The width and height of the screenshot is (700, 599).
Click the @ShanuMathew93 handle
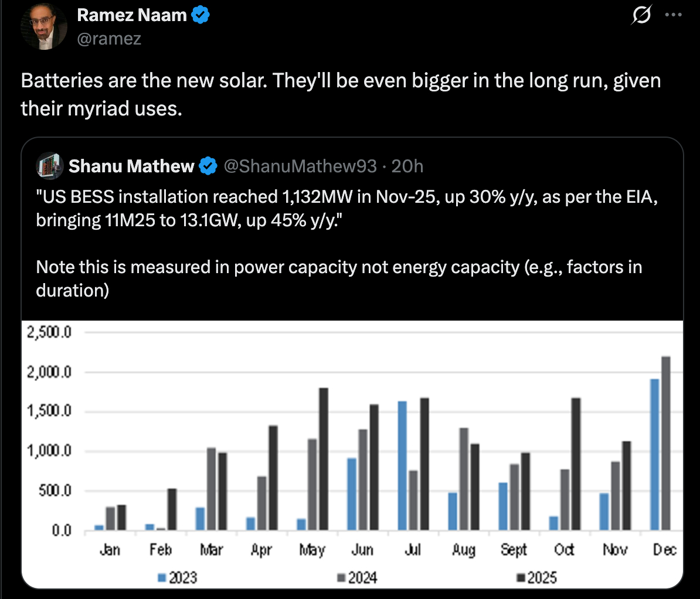coord(300,166)
